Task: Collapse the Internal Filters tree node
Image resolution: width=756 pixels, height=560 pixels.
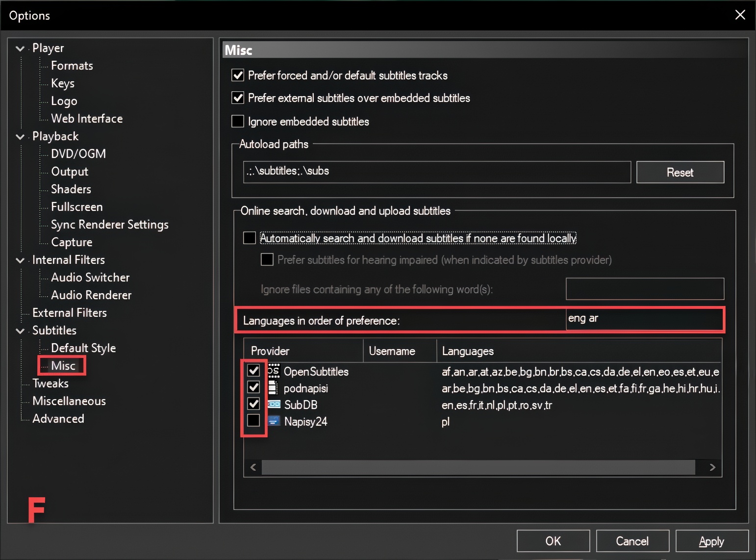Action: click(20, 260)
